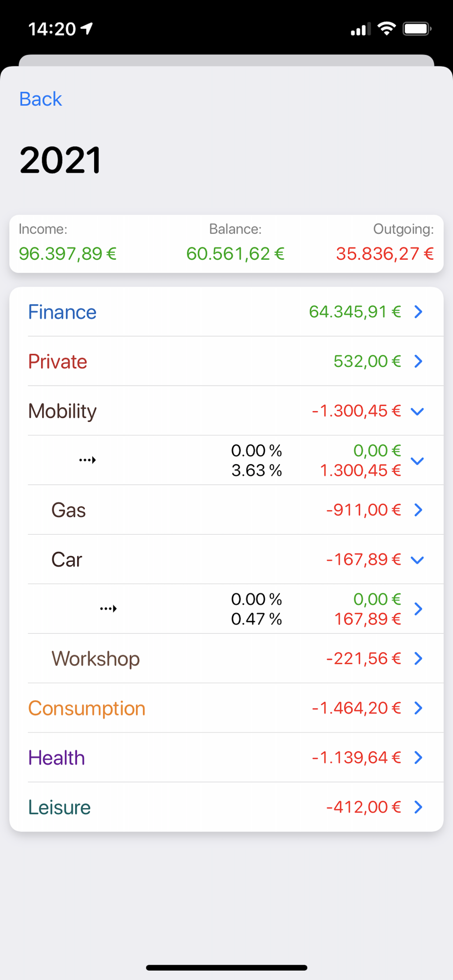
Task: Open Car summary row chevron
Action: point(418,609)
